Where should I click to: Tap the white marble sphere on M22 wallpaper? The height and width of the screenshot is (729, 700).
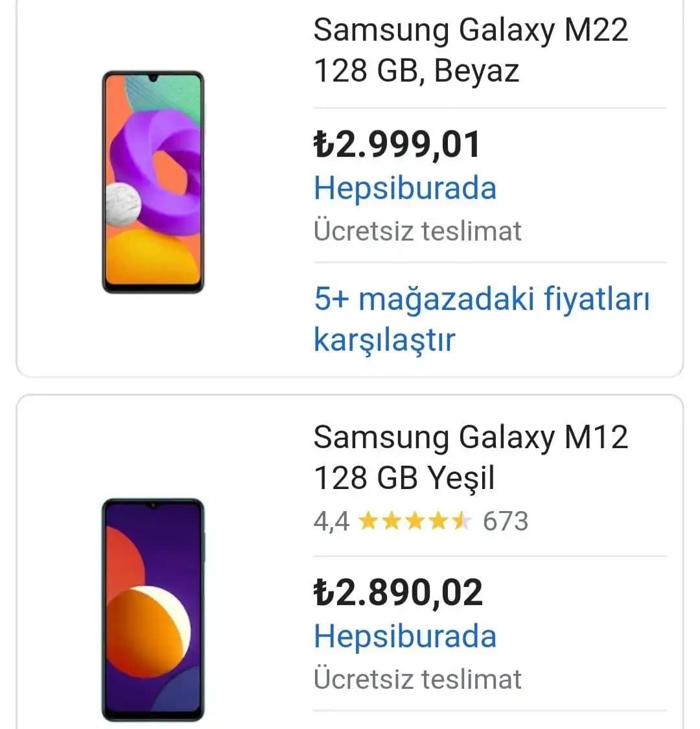pyautogui.click(x=123, y=203)
